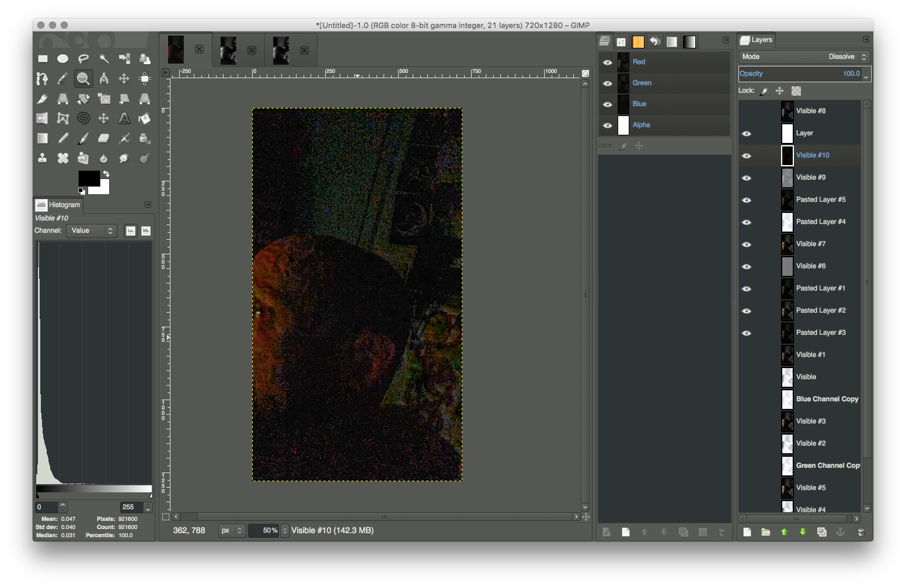Select the Smudge finger tool

click(124, 158)
